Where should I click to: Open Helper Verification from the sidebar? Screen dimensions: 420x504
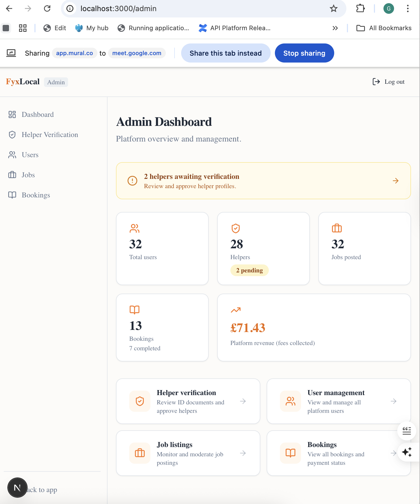pos(50,135)
